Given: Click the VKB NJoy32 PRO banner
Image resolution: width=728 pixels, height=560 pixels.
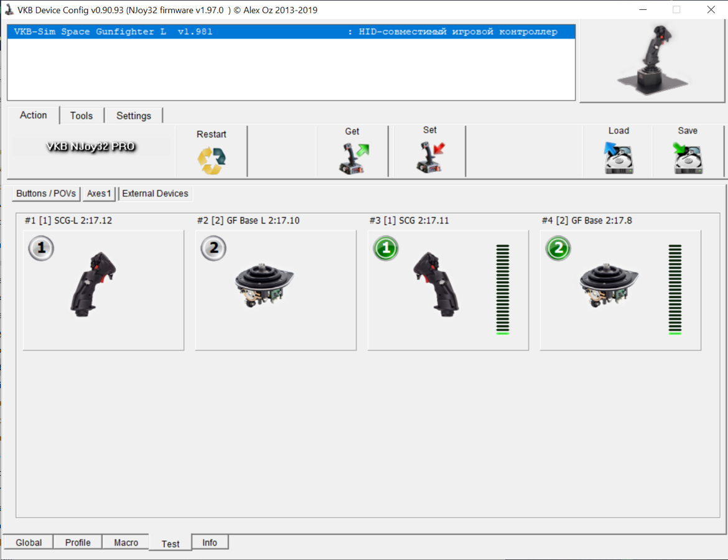Looking at the screenshot, I should (91, 147).
